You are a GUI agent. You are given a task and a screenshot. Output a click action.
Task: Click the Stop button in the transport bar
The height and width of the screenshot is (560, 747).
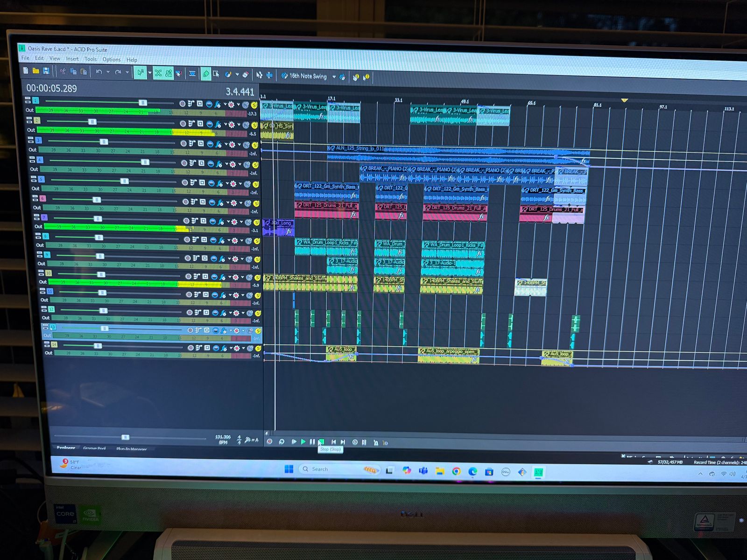pyautogui.click(x=321, y=442)
